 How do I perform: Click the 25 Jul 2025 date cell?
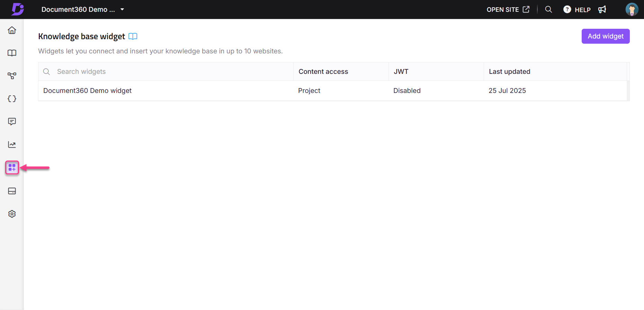[507, 91]
